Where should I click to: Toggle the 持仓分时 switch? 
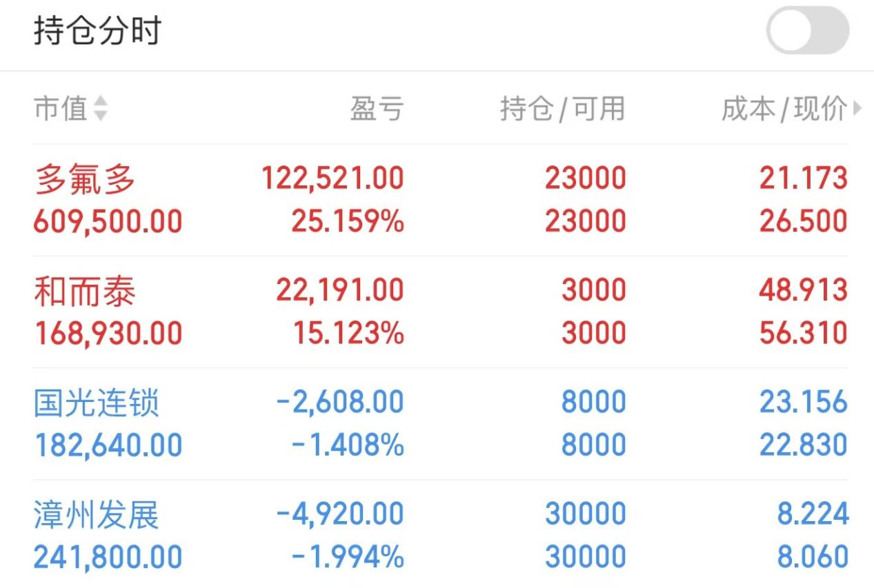[x=808, y=30]
